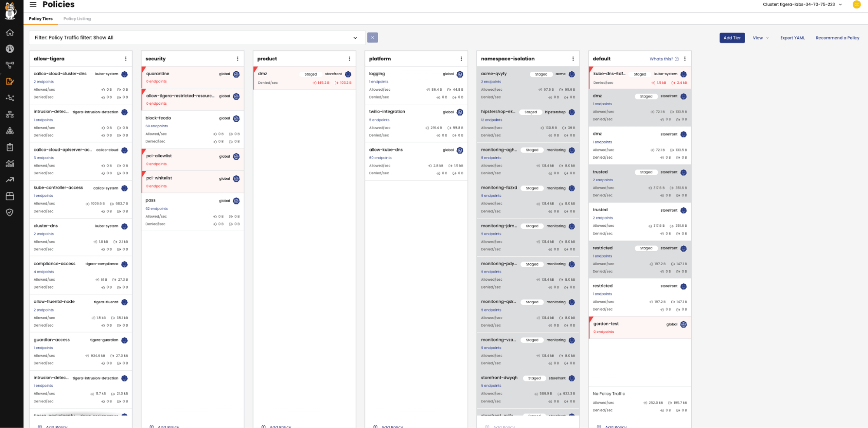Expand the View options dropdown
The height and width of the screenshot is (428, 868).
(760, 38)
